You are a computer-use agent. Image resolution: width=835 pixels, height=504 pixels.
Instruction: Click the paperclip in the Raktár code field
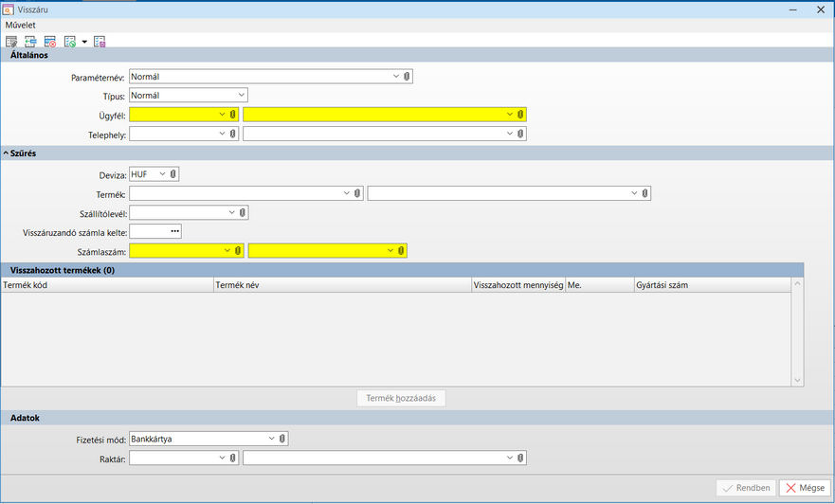(x=233, y=458)
